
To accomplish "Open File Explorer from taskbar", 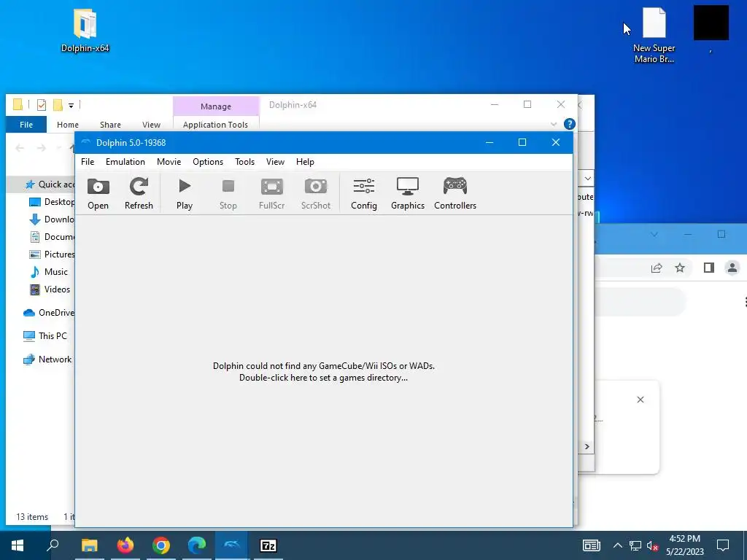I will tap(89, 545).
